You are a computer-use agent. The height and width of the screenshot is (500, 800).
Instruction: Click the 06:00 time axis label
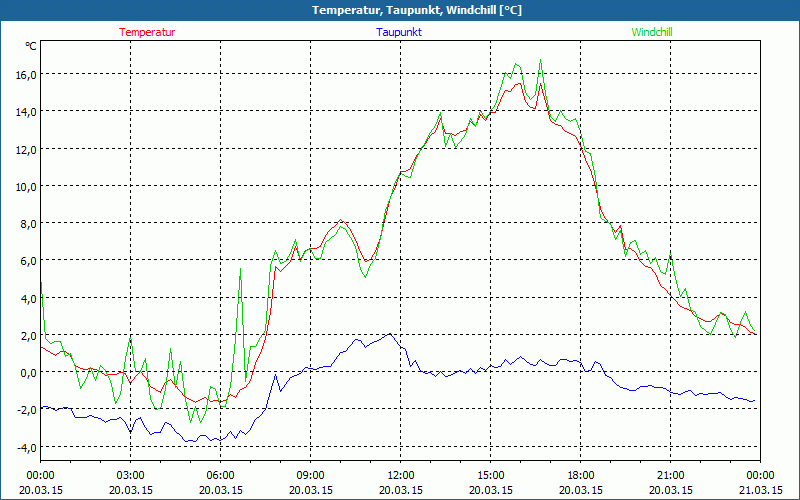click(220, 476)
